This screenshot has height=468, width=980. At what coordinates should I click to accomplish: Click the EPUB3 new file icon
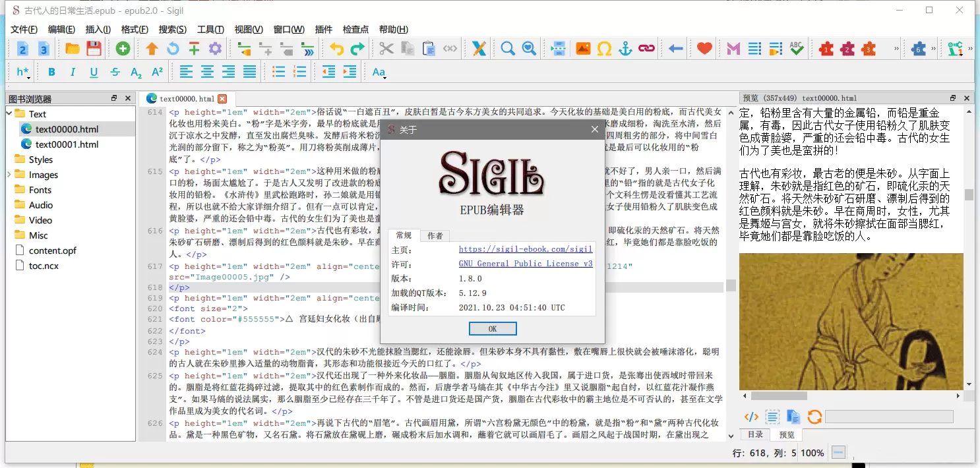44,48
